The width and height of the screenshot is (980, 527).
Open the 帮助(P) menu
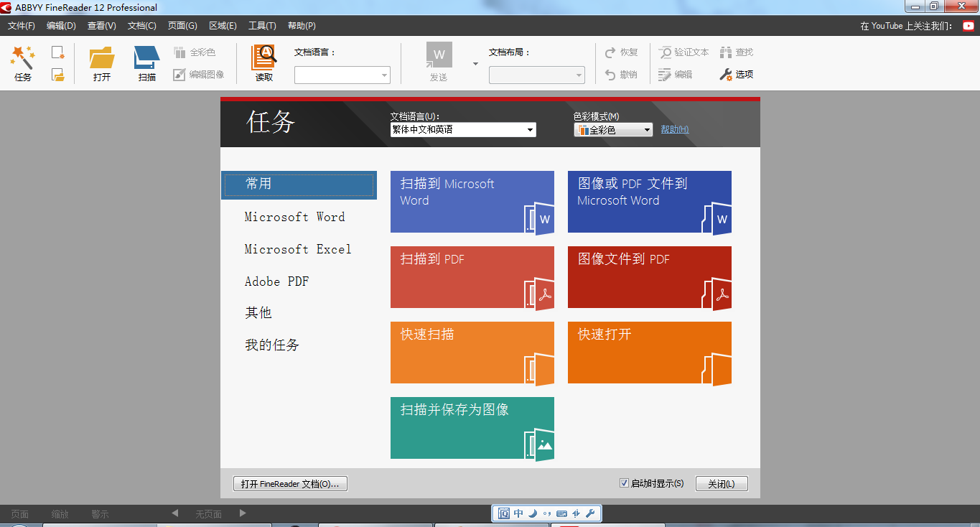point(302,26)
